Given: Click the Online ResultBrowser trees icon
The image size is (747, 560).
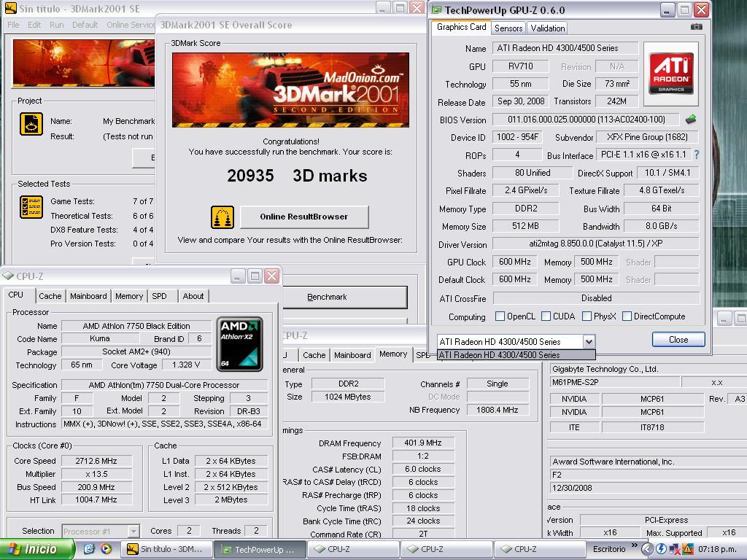Looking at the screenshot, I should coord(222,217).
